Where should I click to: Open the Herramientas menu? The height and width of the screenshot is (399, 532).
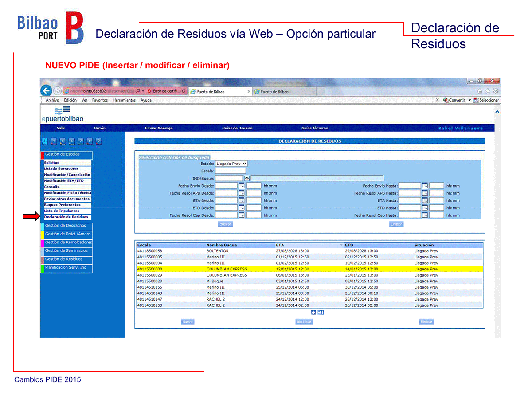point(124,100)
